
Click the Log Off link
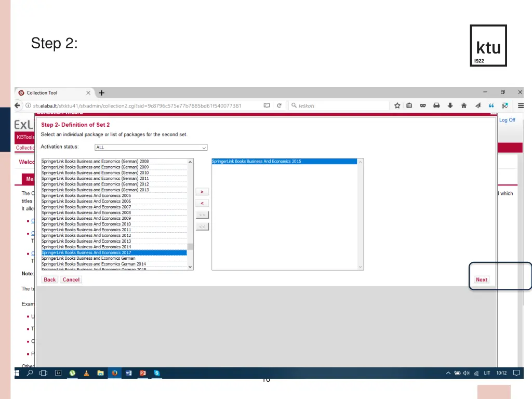pyautogui.click(x=507, y=120)
